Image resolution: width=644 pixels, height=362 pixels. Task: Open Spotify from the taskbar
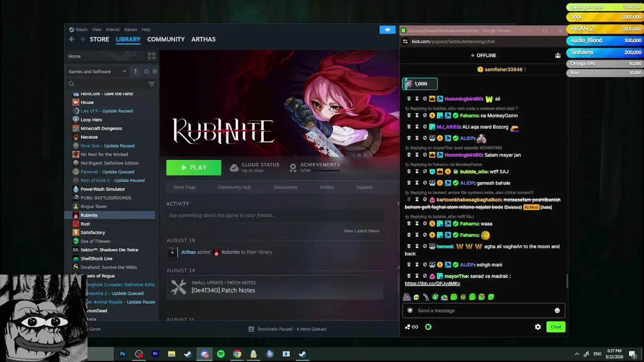pyautogui.click(x=220, y=354)
